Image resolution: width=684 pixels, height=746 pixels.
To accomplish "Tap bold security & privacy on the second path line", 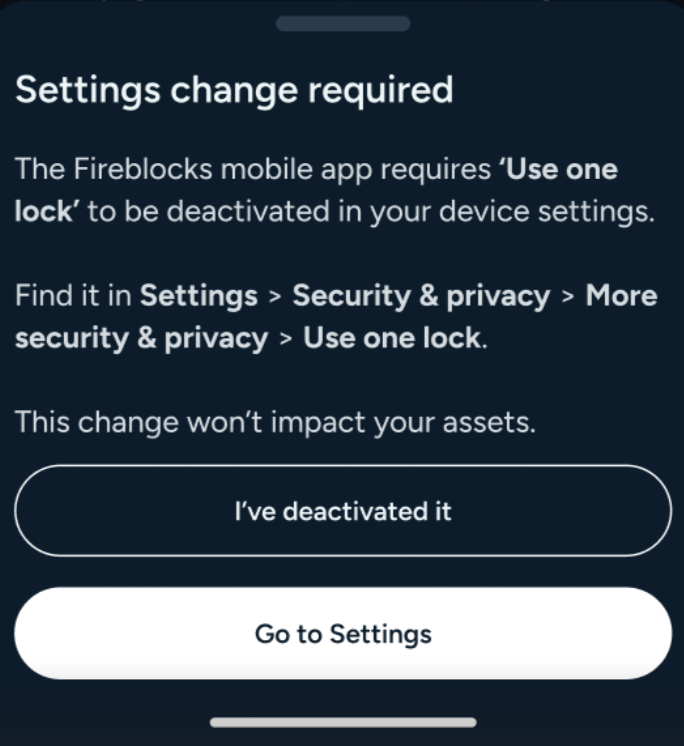I will pos(142,338).
